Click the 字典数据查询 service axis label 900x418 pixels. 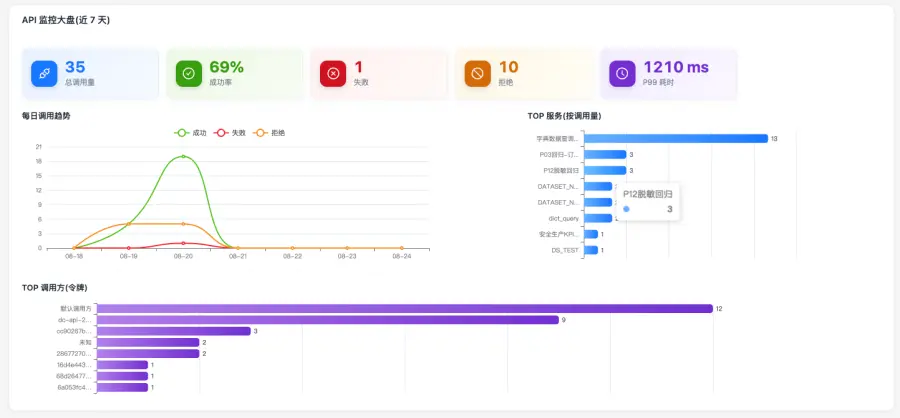(x=558, y=138)
